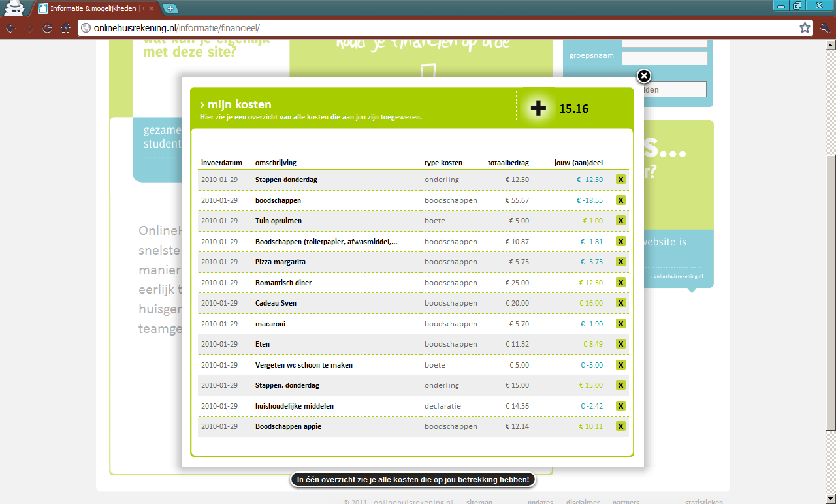The height and width of the screenshot is (504, 836).
Task: Open the partners footer link
Action: coord(626,501)
